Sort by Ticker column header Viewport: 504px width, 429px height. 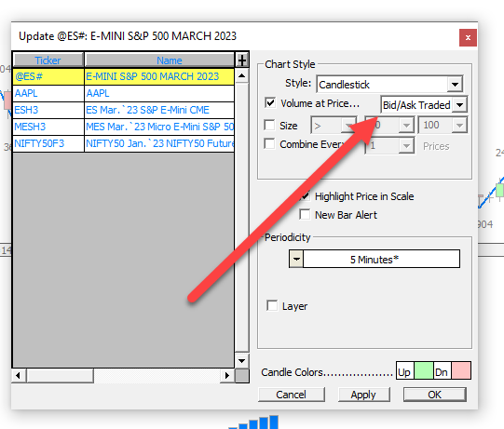(48, 60)
